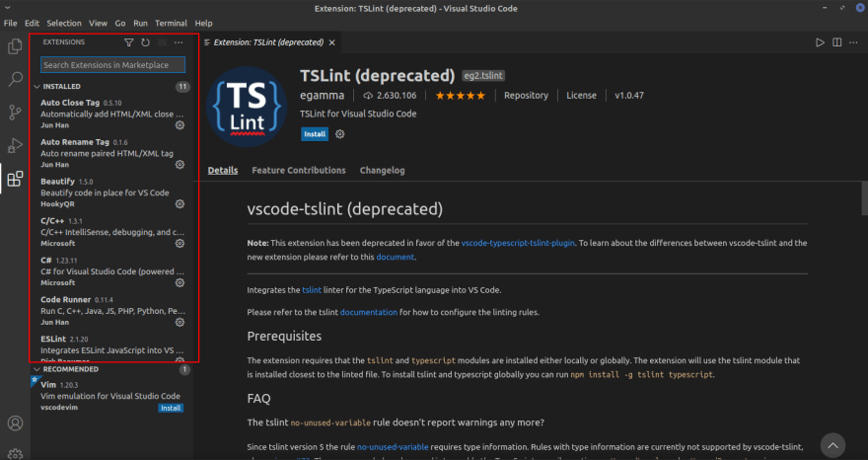This screenshot has height=460, width=868.
Task: Open the tslint linter link
Action: pos(312,290)
